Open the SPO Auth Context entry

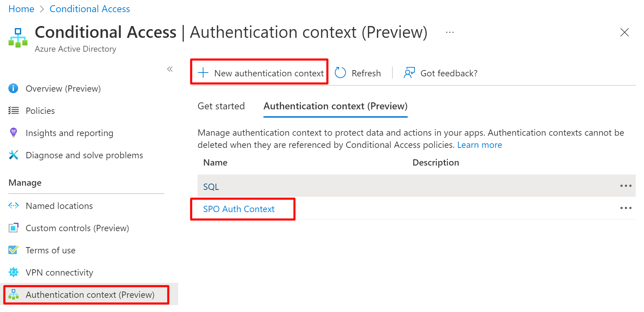click(x=239, y=209)
